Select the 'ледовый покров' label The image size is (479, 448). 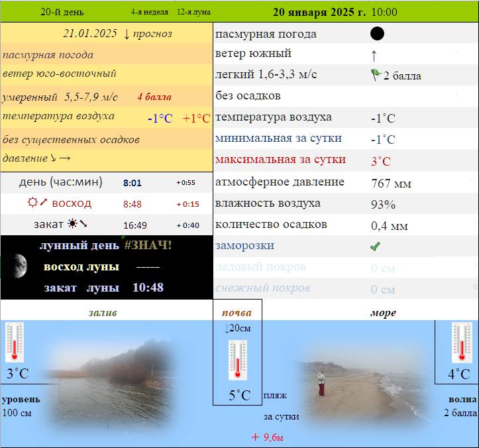tap(260, 267)
